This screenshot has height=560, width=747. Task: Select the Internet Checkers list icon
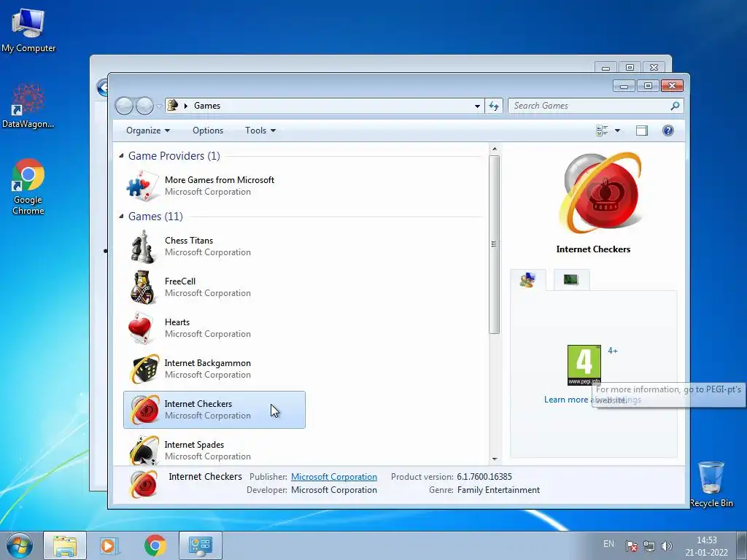[x=145, y=410]
